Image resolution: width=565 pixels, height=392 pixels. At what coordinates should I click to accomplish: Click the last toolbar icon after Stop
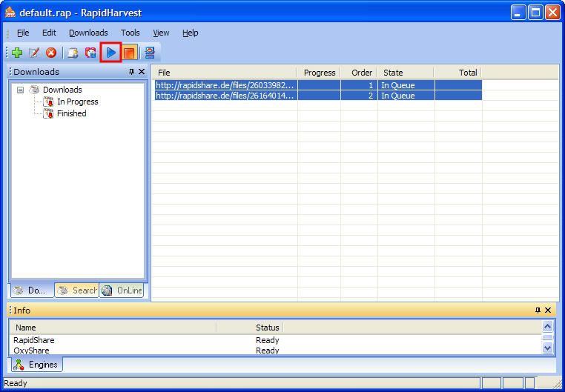(149, 53)
